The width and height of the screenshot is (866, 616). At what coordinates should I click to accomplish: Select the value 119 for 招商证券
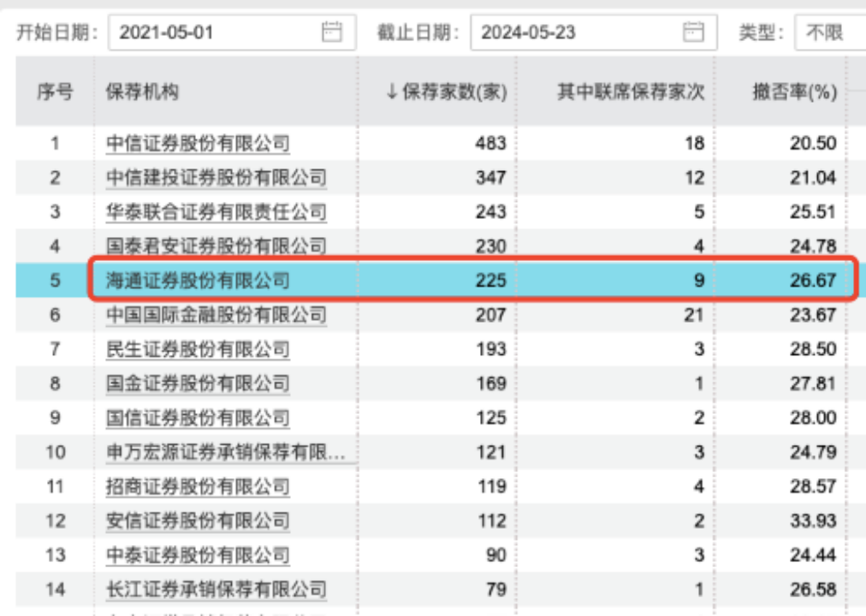click(490, 486)
